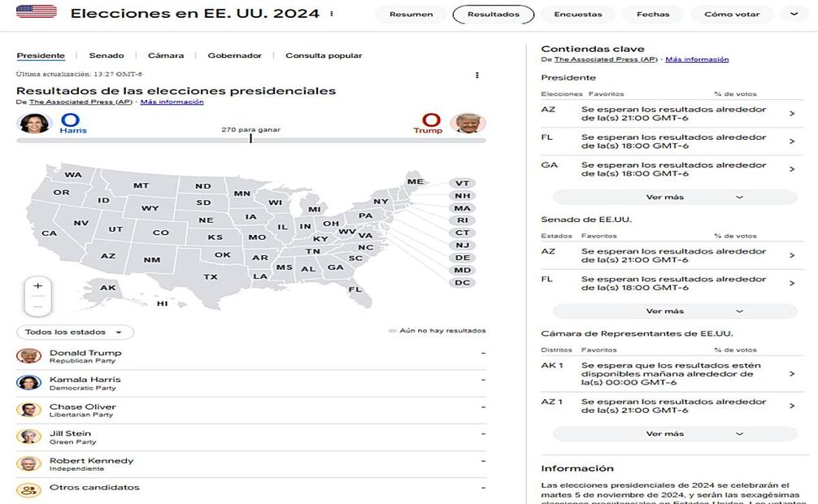818x504 pixels.
Task: Click the Cómo votar button
Action: tap(732, 15)
